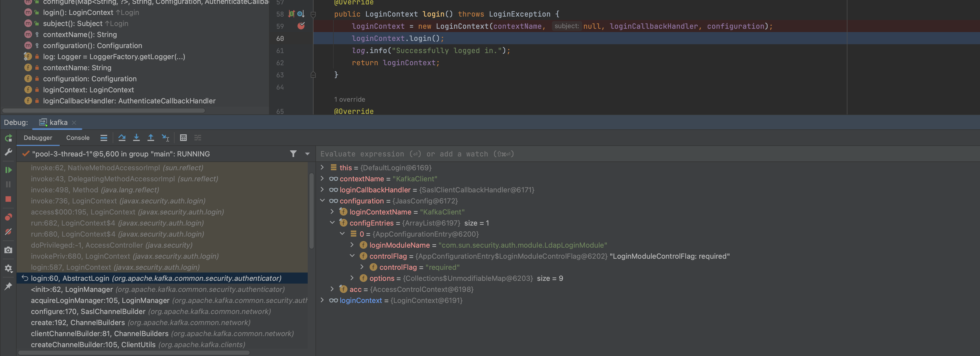The image size is (980, 356).
Task: Collapse the configEntries ArrayList node
Action: 332,222
